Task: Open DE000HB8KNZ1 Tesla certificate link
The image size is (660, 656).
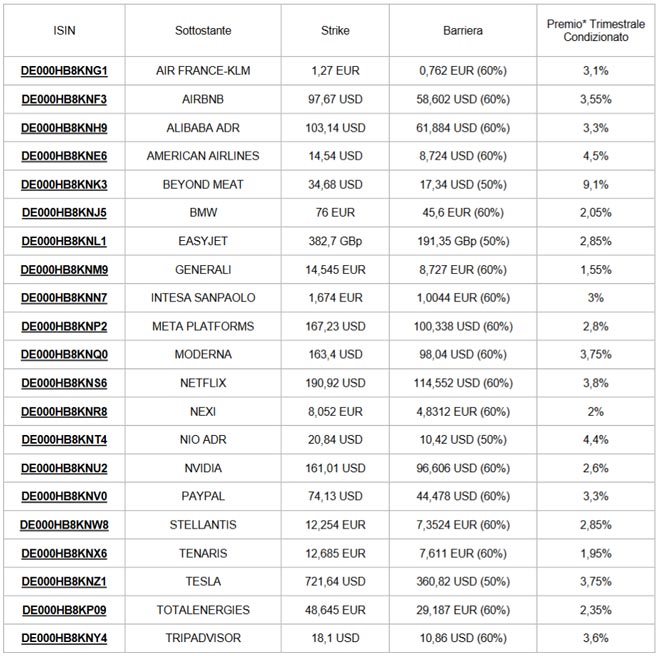Action: coord(64,582)
